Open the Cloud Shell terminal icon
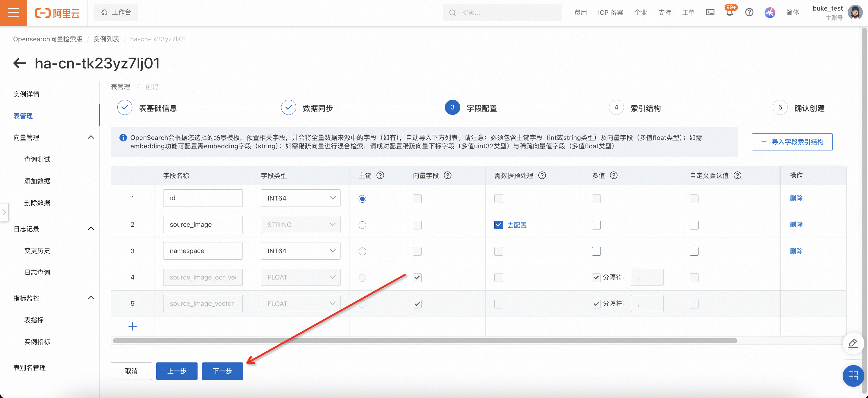This screenshot has height=398, width=868. pos(710,12)
